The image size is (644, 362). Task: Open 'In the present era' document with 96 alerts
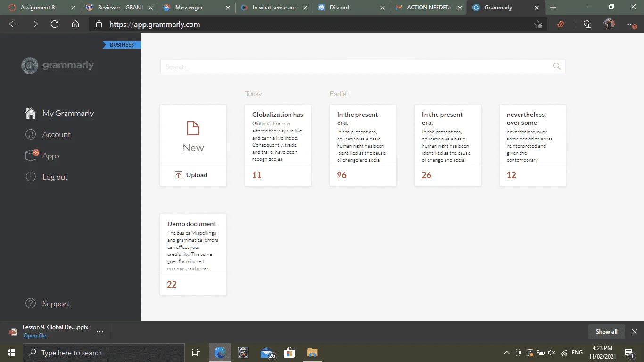click(x=363, y=145)
